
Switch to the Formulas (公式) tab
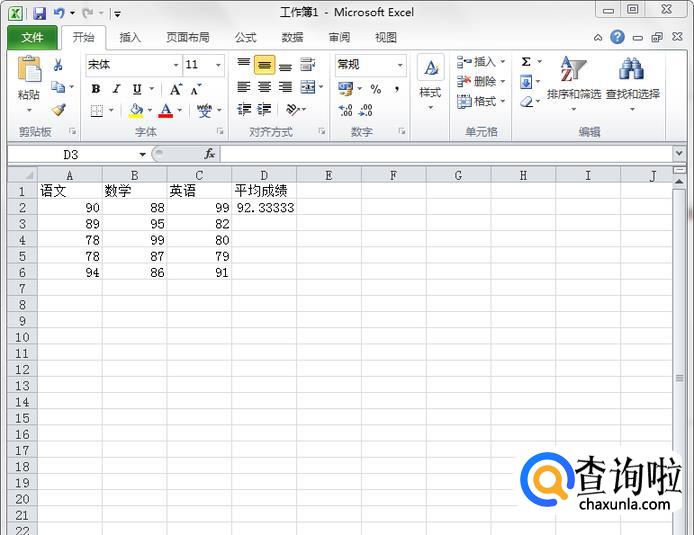[246, 38]
